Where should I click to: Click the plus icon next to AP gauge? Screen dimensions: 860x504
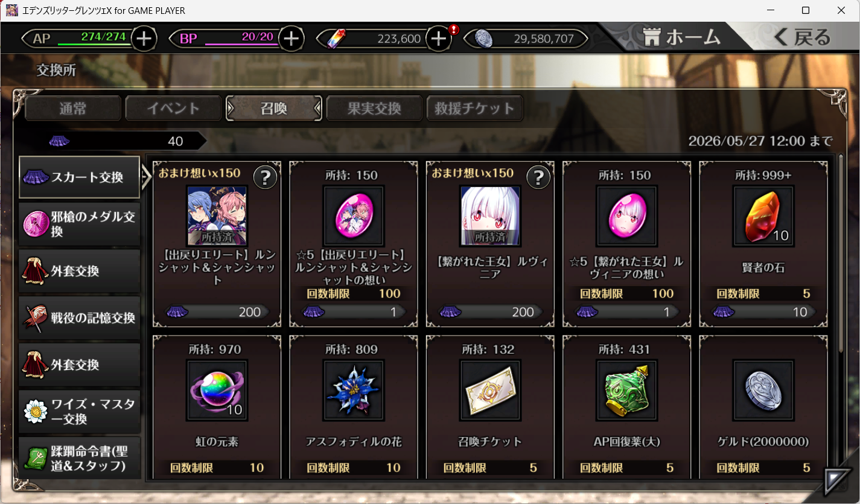point(144,39)
